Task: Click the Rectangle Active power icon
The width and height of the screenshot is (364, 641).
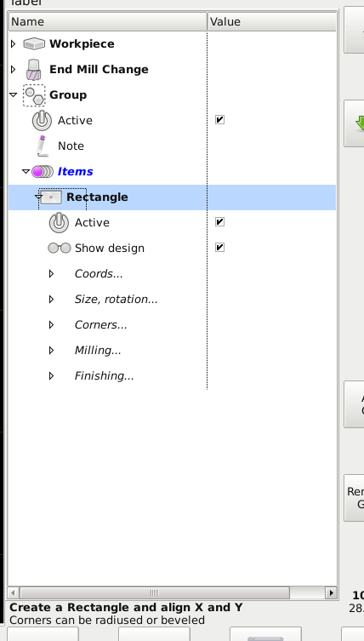Action: click(60, 223)
